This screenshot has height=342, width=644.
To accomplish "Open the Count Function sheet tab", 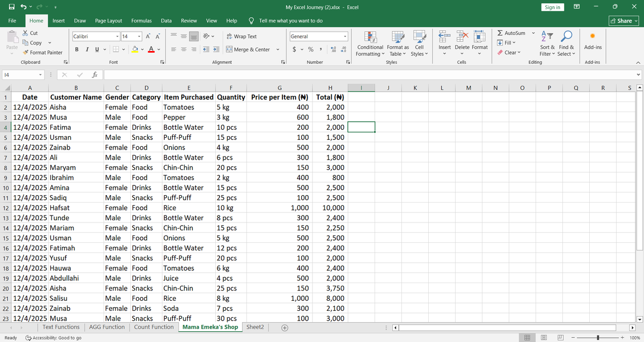I will [x=154, y=327].
